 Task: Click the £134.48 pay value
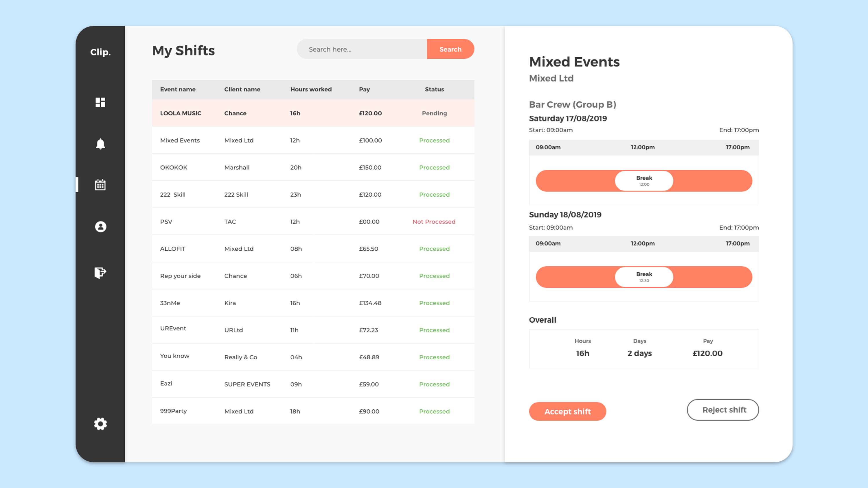(370, 303)
